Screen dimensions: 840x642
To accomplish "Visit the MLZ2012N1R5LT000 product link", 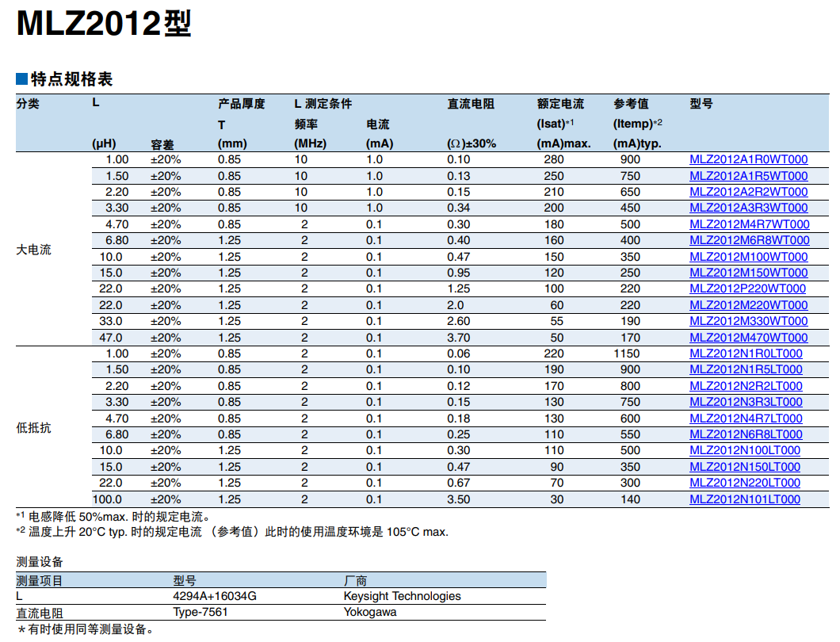I will pos(746,370).
